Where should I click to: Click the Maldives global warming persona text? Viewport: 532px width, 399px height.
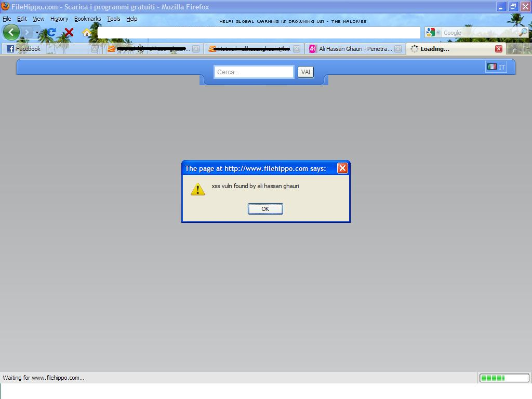click(x=293, y=21)
